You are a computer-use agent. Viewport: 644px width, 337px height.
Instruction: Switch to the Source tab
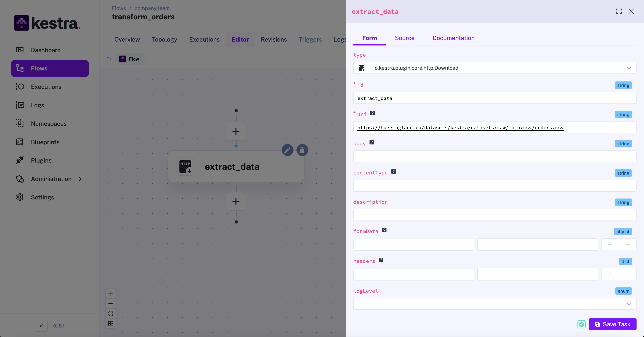pyautogui.click(x=405, y=38)
